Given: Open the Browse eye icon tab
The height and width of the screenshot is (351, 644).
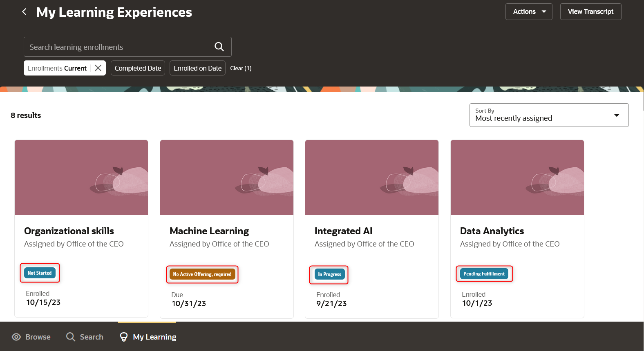Looking at the screenshot, I should pyautogui.click(x=16, y=337).
